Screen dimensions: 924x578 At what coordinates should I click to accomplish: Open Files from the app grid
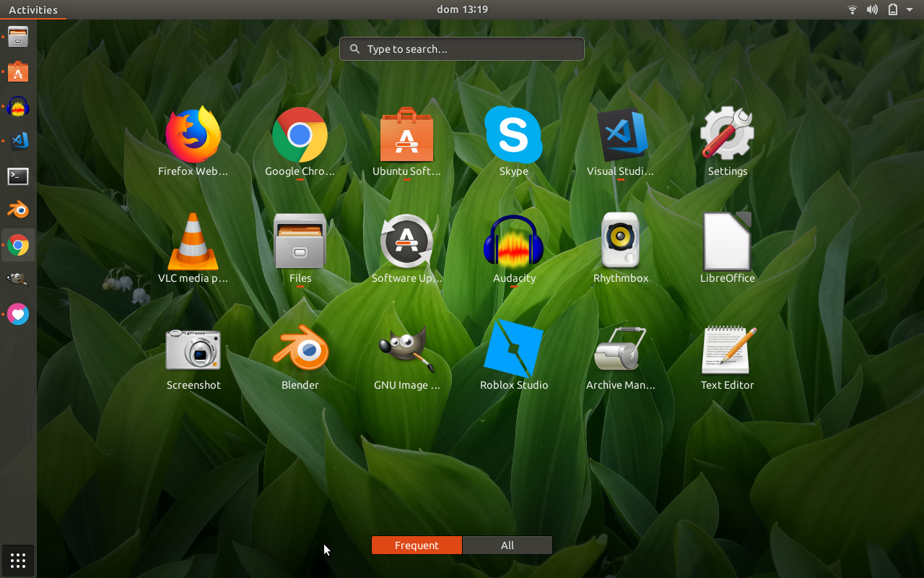coord(300,249)
